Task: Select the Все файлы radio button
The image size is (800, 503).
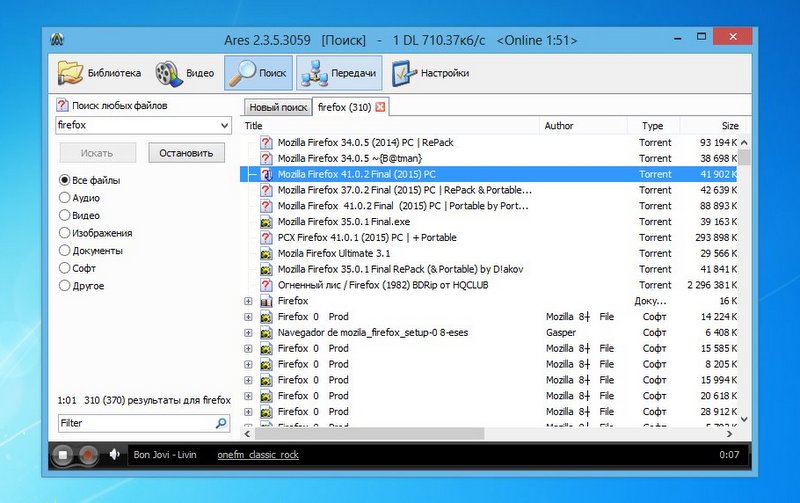Action: point(64,180)
